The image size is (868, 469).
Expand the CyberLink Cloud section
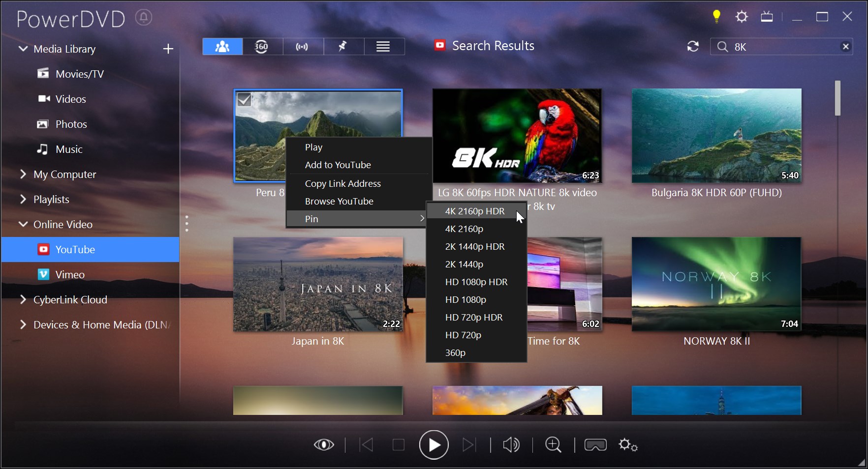pyautogui.click(x=22, y=299)
